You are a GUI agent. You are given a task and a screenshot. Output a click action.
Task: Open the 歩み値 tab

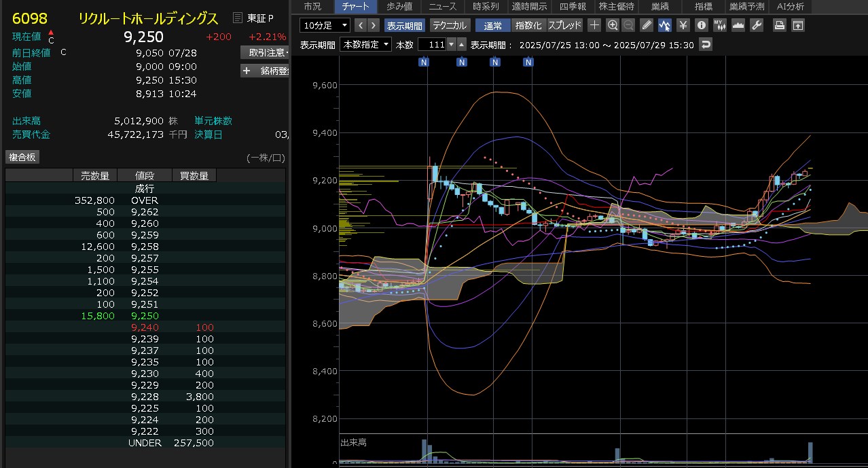coord(399,6)
